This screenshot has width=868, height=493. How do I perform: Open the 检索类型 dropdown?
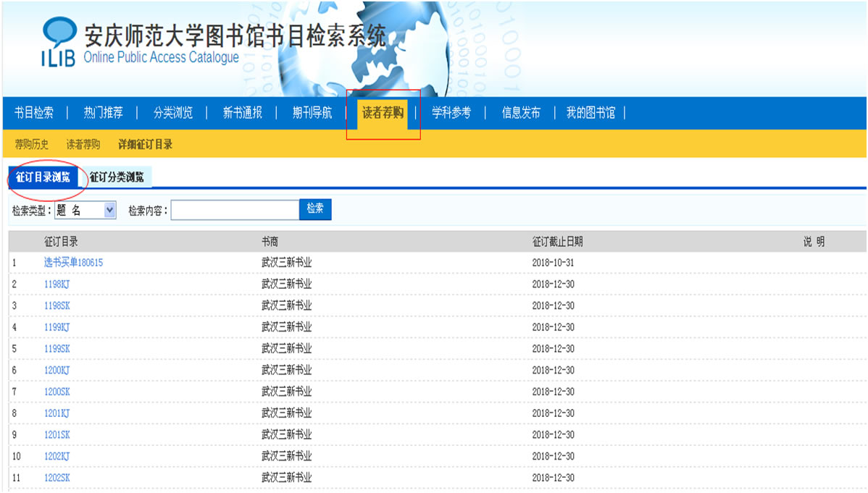85,210
